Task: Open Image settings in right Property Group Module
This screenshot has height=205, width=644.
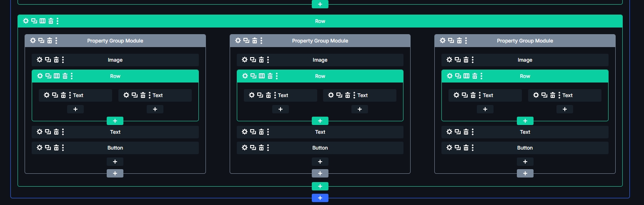Action: pyautogui.click(x=449, y=60)
